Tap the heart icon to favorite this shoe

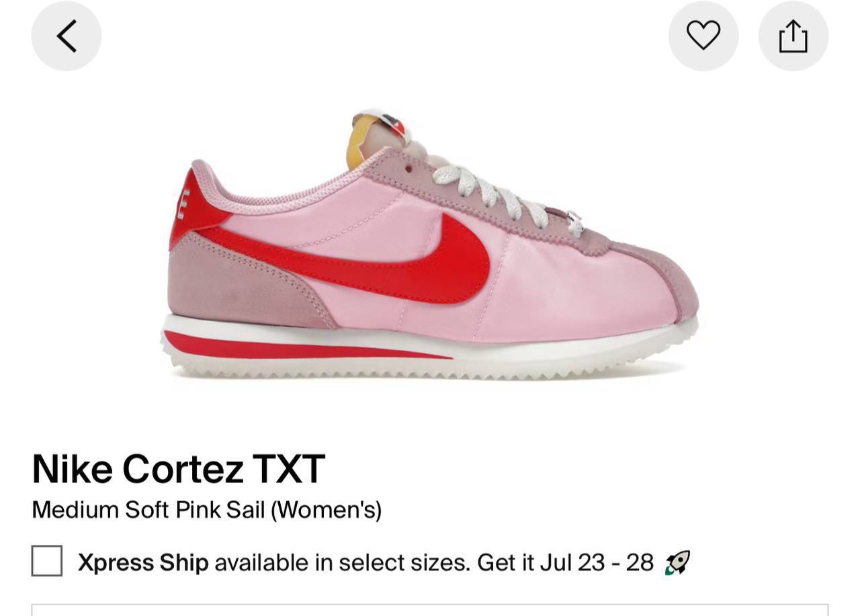pos(703,36)
